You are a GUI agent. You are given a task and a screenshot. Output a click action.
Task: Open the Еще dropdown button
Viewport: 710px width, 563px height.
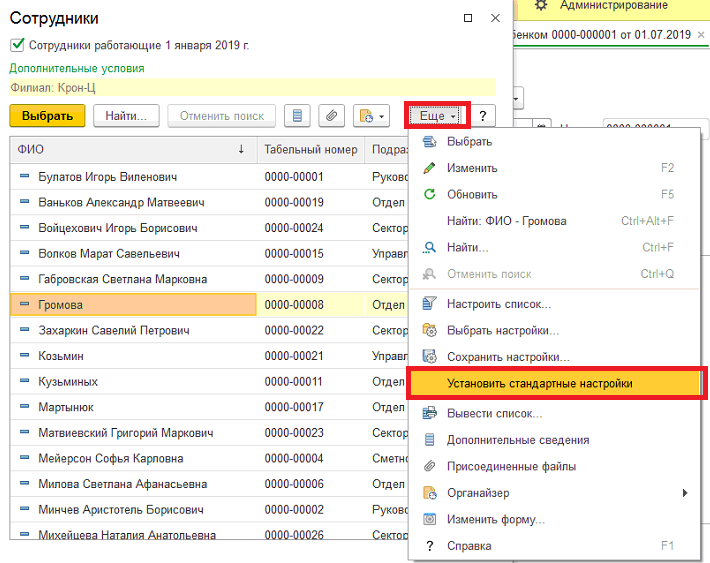(437, 116)
